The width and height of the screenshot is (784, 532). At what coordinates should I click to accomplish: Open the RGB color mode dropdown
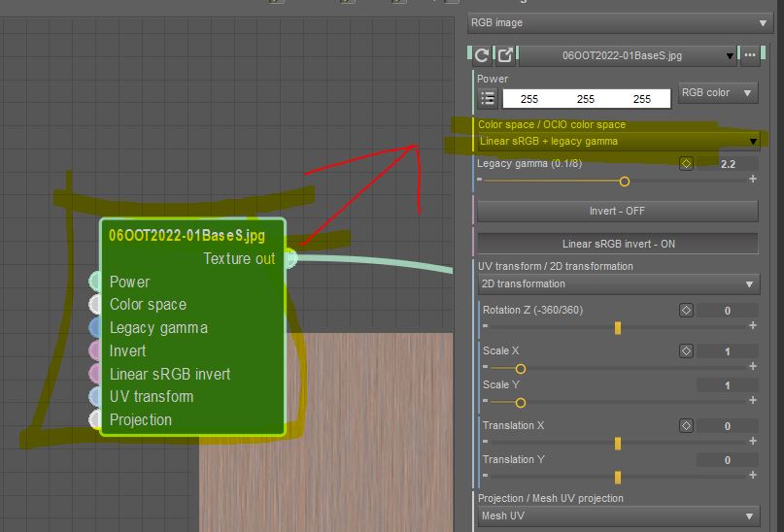point(718,93)
